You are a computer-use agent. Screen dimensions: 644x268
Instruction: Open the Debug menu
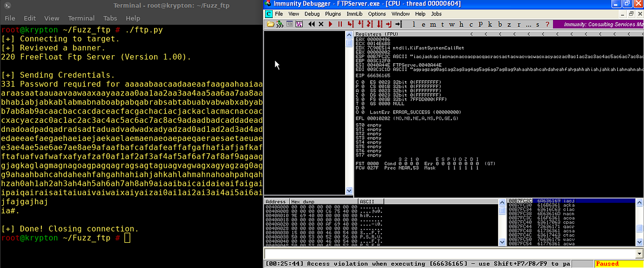(312, 13)
